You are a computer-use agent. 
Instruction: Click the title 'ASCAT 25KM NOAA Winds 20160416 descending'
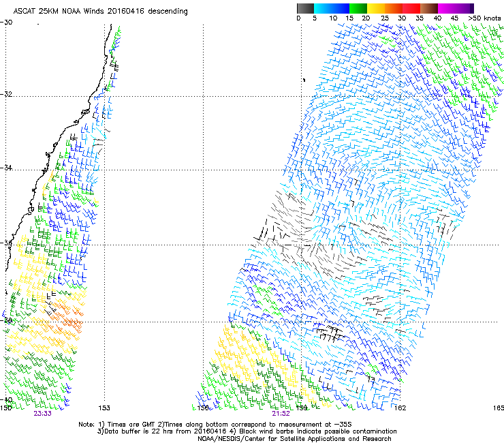click(100, 12)
